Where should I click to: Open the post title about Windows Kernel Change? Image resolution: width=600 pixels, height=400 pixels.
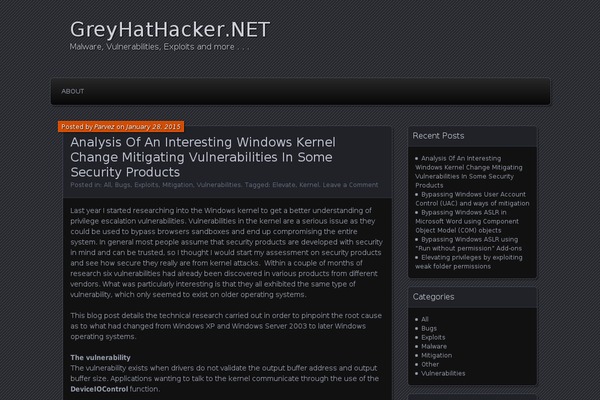click(x=203, y=157)
